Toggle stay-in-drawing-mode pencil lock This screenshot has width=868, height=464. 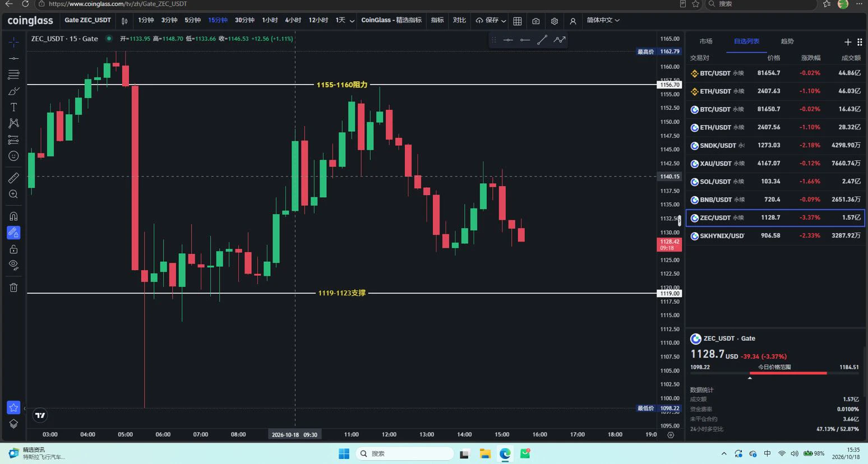tap(13, 233)
